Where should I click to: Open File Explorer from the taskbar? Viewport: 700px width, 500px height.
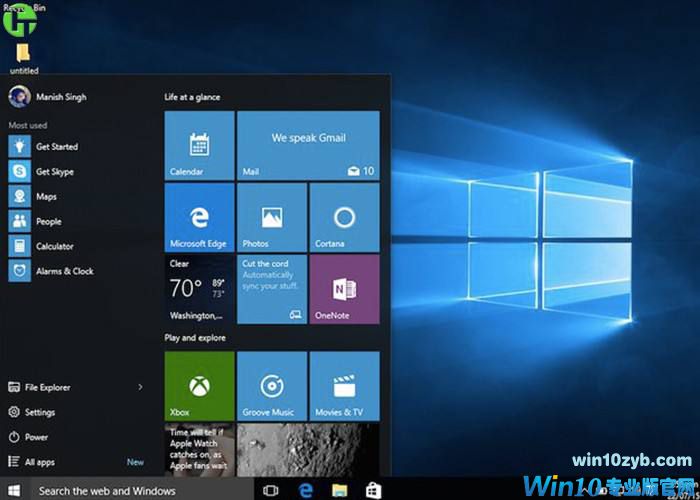[x=340, y=491]
